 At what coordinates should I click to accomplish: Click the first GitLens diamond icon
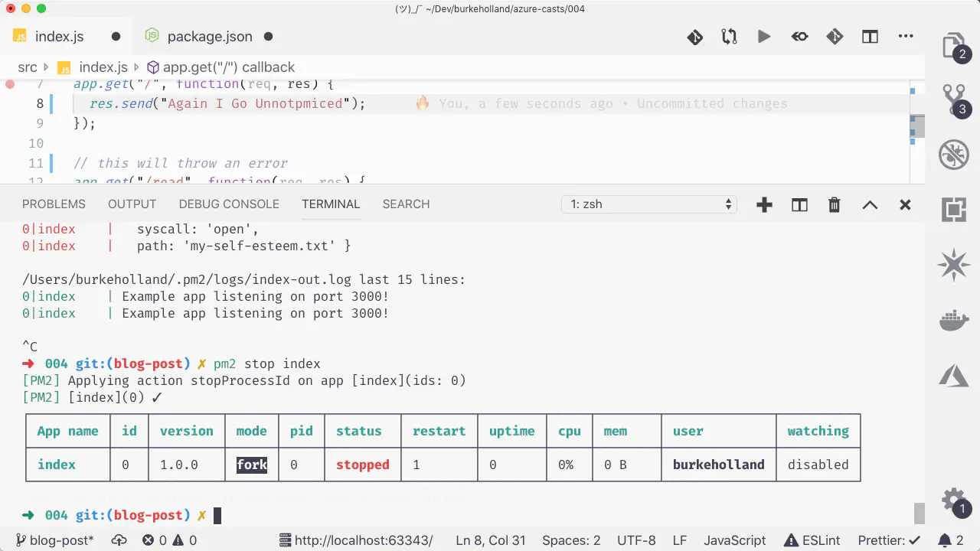(x=694, y=36)
